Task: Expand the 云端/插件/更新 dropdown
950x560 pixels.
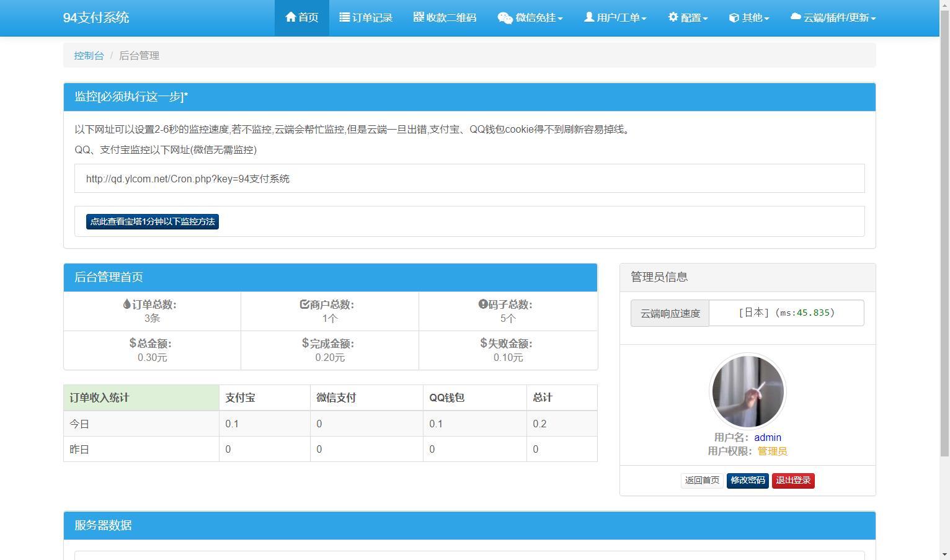Action: [x=833, y=17]
